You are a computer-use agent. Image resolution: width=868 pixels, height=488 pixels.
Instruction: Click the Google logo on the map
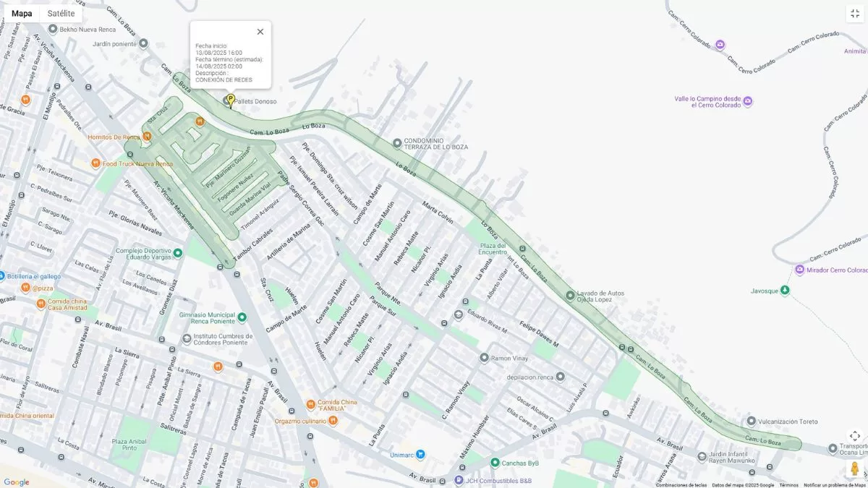pos(16,481)
